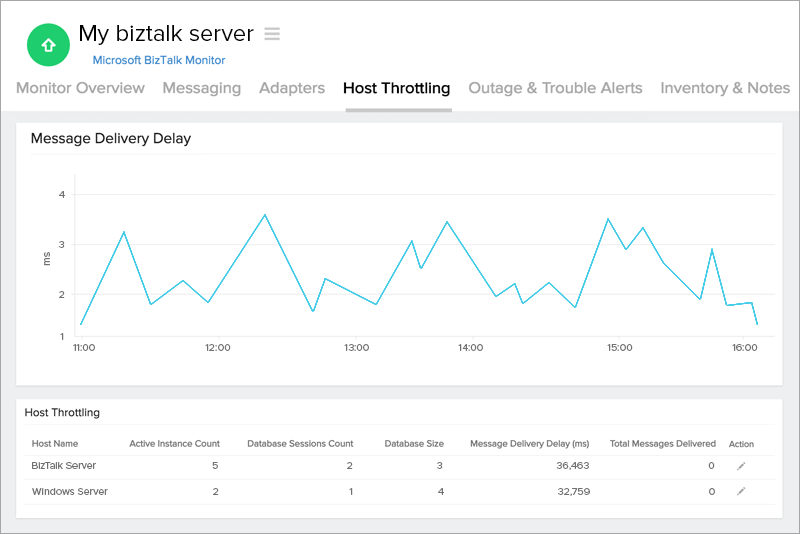Edit the BizTalk Server row with pencil icon

click(741, 466)
